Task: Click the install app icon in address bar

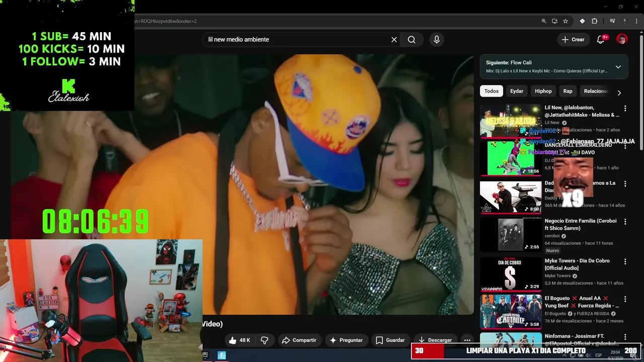Action: pyautogui.click(x=554, y=21)
